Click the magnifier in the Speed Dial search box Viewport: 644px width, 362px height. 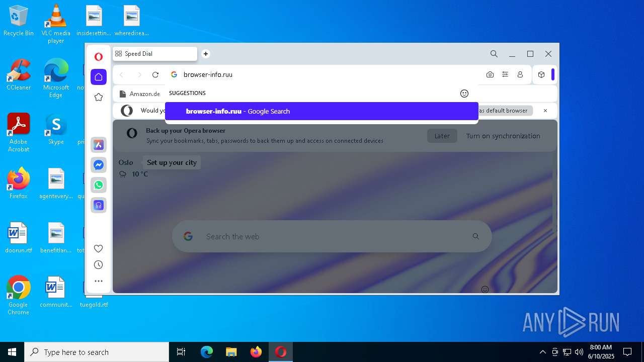click(476, 236)
